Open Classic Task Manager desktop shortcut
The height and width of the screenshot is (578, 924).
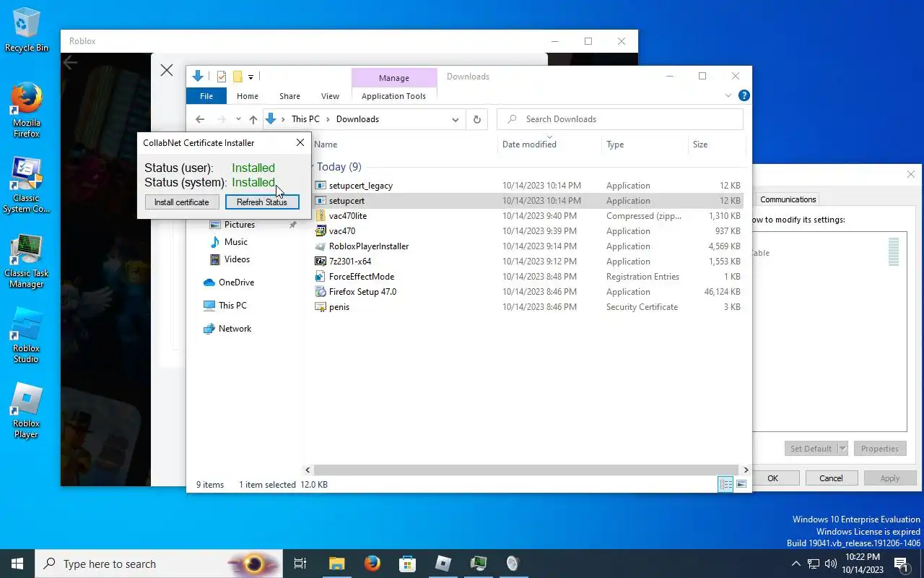point(27,262)
